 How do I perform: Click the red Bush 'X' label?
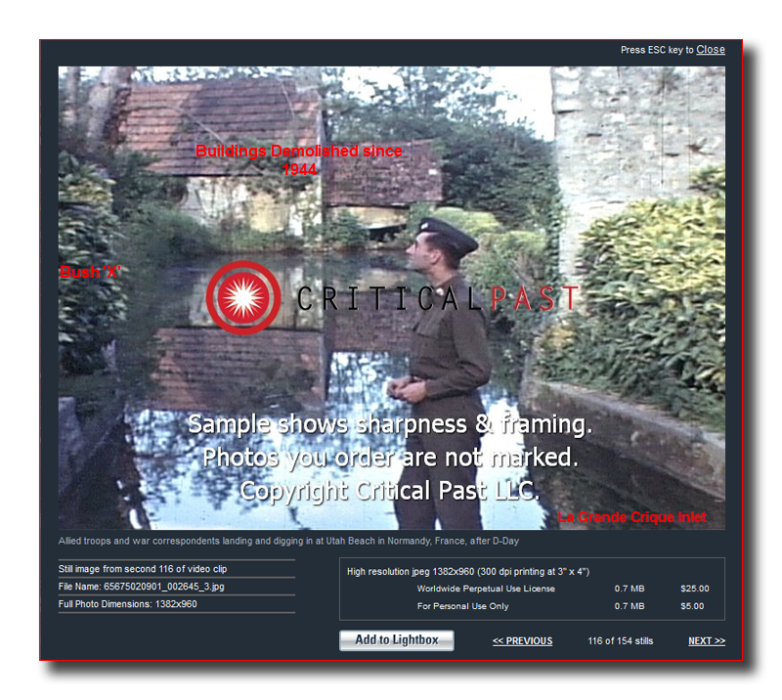point(89,273)
